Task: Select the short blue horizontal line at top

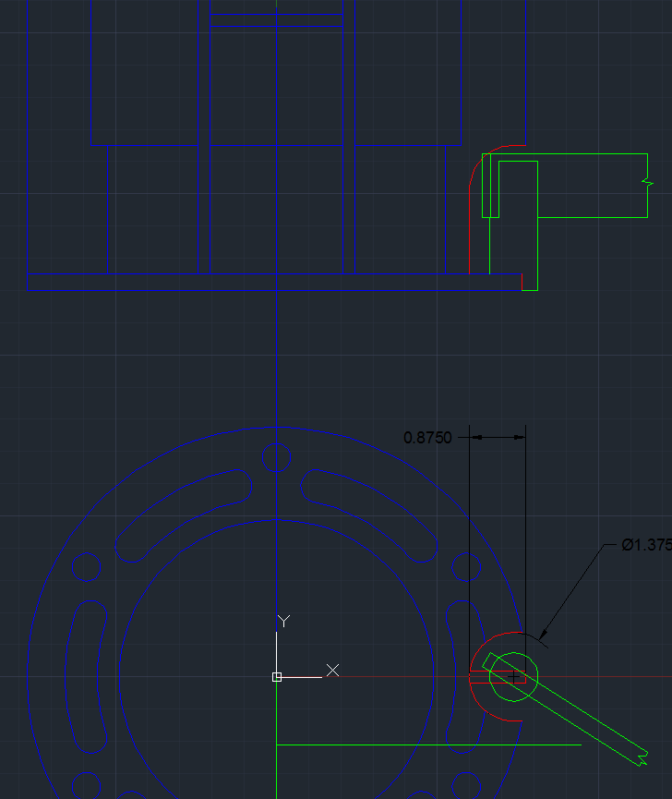Action: tap(276, 26)
